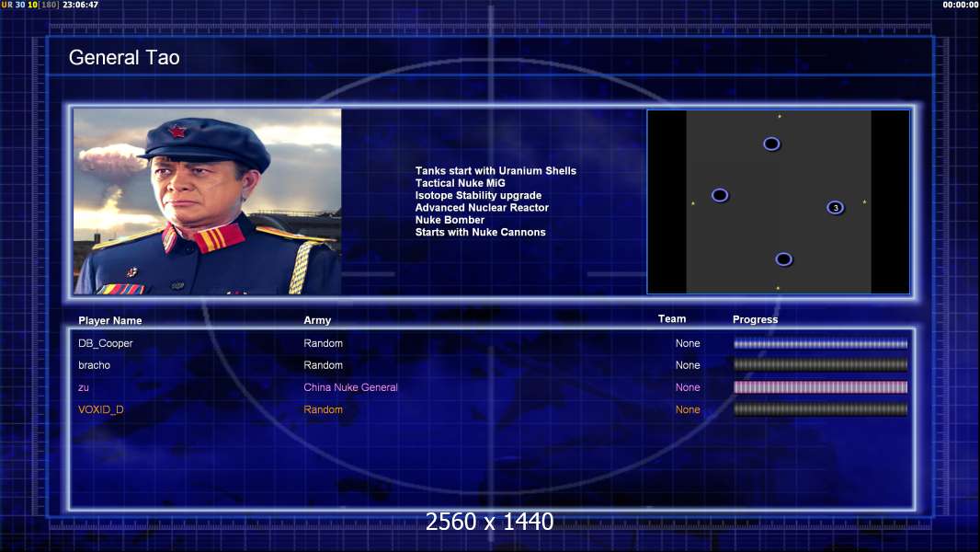Click the top start position marker on minimap
The width and height of the screenshot is (980, 552).
tap(771, 144)
